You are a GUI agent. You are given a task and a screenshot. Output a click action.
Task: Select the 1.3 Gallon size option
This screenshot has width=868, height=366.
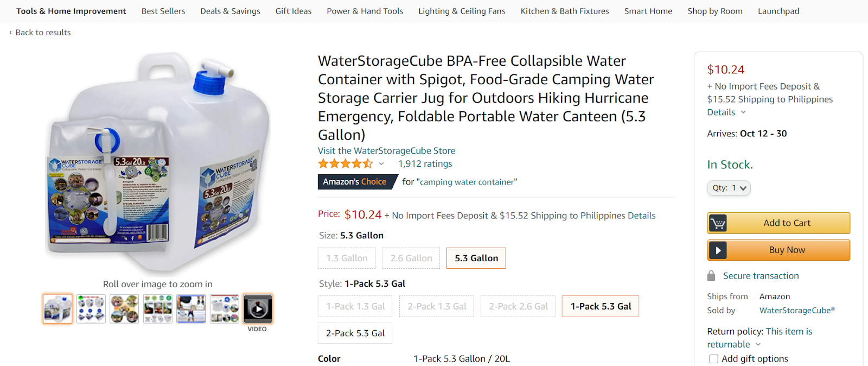click(347, 258)
